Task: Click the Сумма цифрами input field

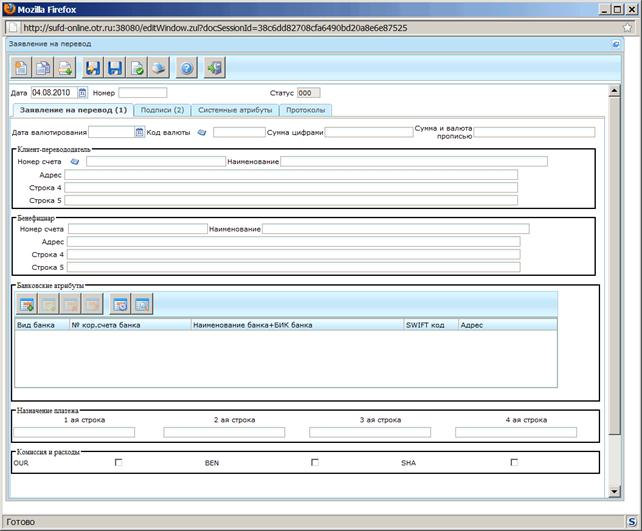Action: tap(369, 132)
